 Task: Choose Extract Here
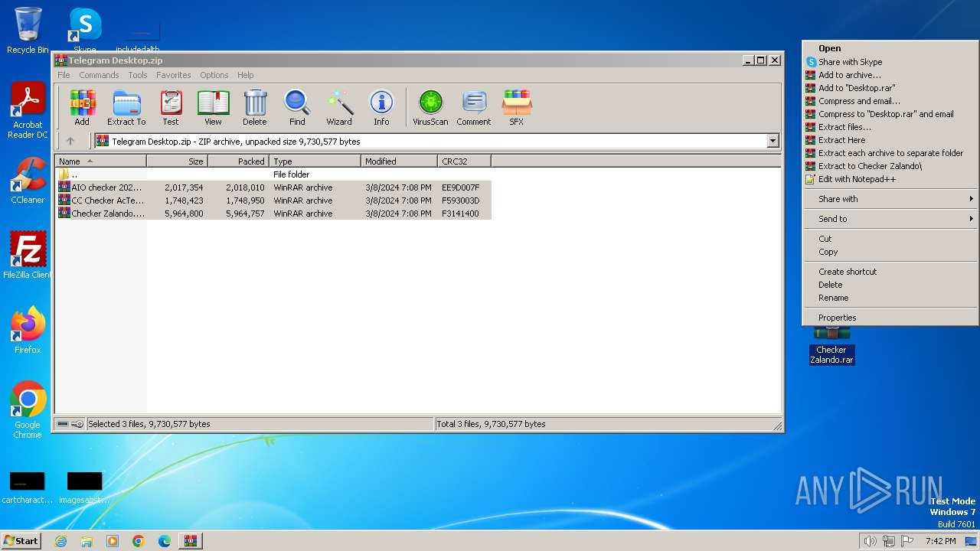click(x=890, y=140)
